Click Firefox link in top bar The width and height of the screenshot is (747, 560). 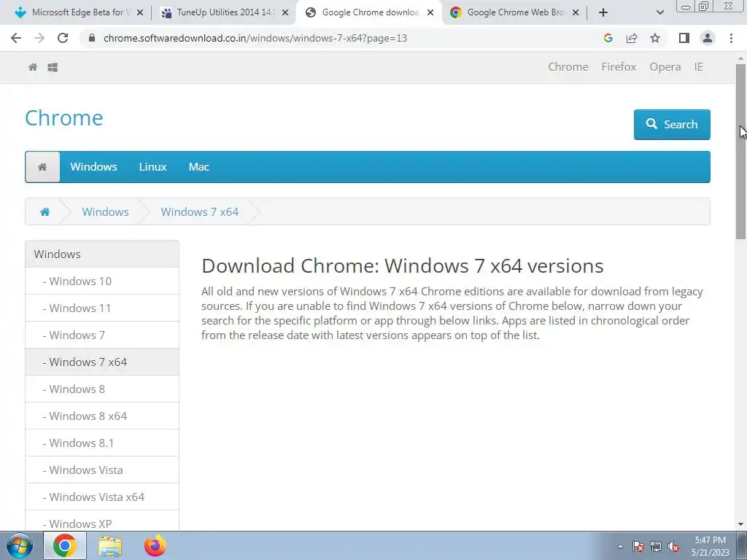pos(619,66)
